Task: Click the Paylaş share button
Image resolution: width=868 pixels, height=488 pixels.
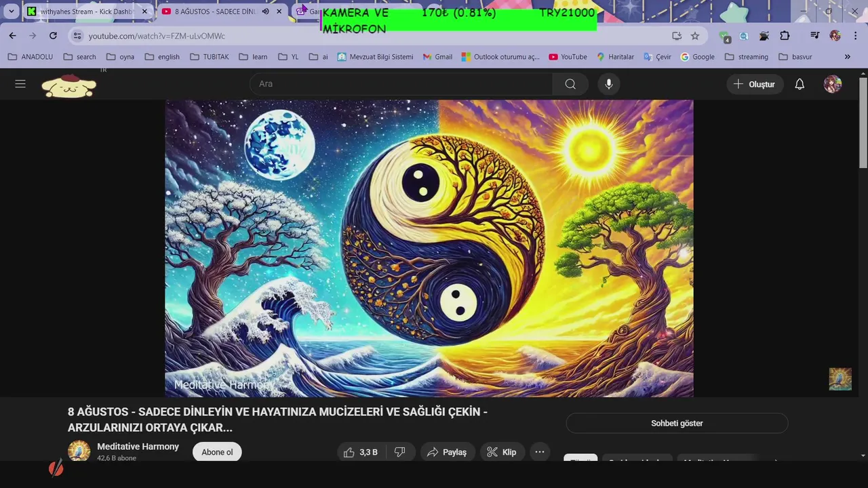Action: pyautogui.click(x=446, y=452)
